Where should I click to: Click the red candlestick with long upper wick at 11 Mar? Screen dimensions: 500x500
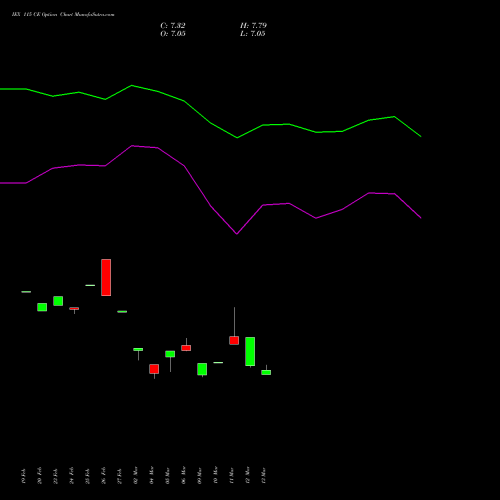point(234,340)
